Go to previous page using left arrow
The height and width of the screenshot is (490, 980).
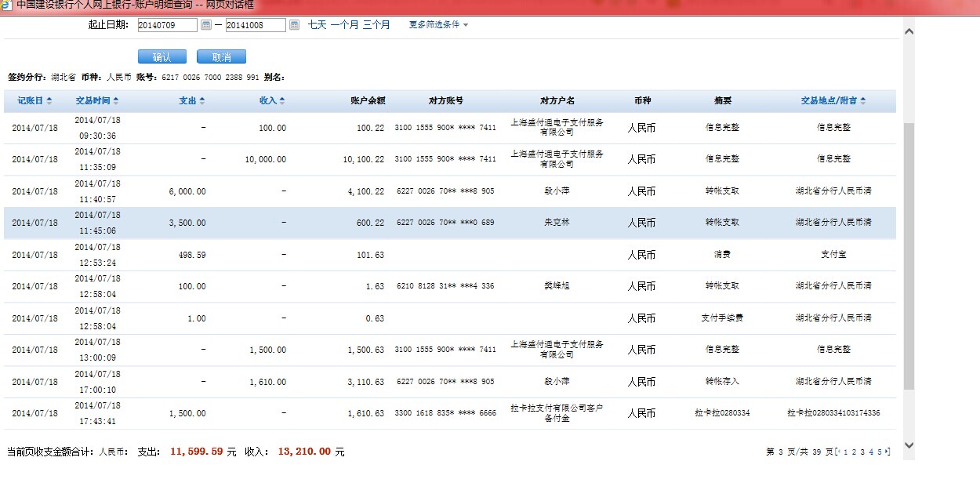[x=838, y=452]
